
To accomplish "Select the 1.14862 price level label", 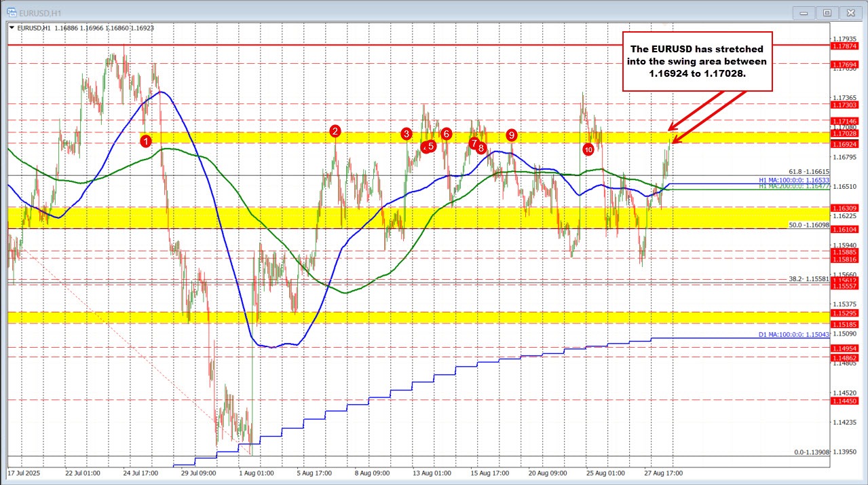I will 844,357.
